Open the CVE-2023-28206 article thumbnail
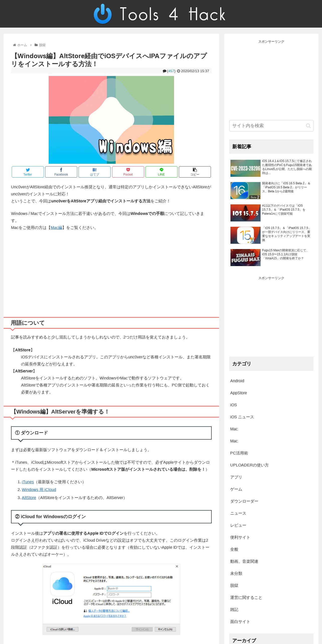This screenshot has width=322, height=644. (x=246, y=168)
